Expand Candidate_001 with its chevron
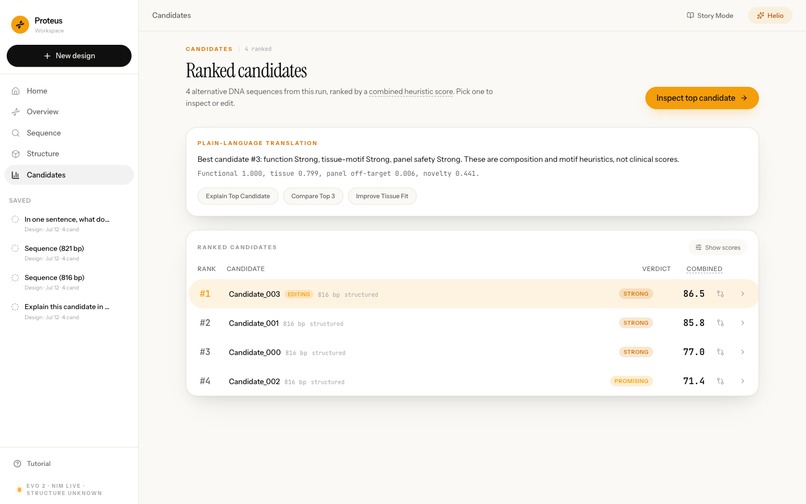This screenshot has height=504, width=806. click(x=742, y=323)
